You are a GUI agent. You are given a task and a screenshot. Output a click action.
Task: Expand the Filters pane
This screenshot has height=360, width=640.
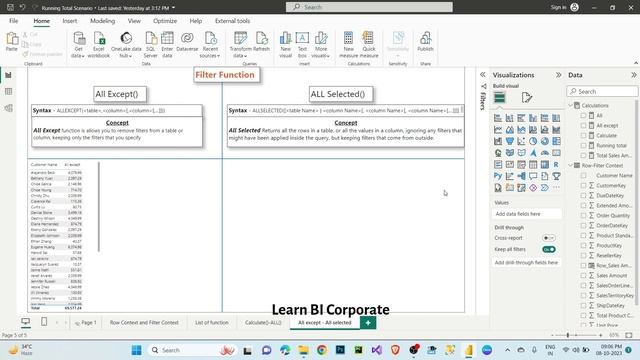[483, 75]
